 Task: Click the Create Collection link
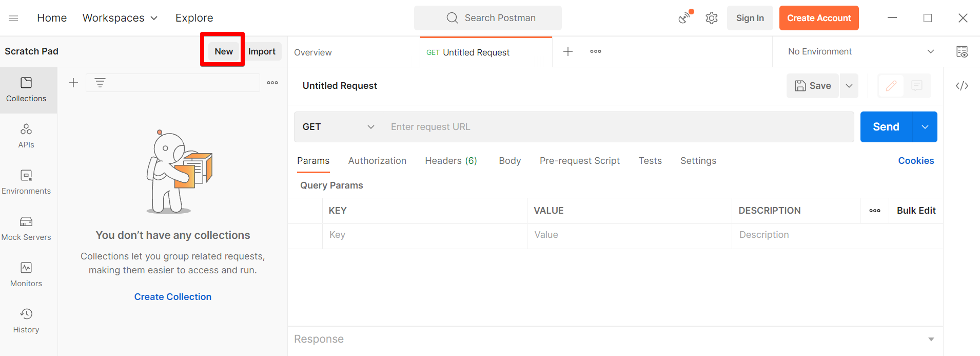173,297
